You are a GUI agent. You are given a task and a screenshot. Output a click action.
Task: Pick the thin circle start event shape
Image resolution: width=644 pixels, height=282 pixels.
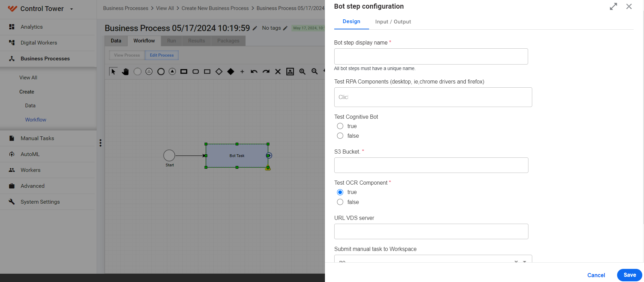click(137, 71)
